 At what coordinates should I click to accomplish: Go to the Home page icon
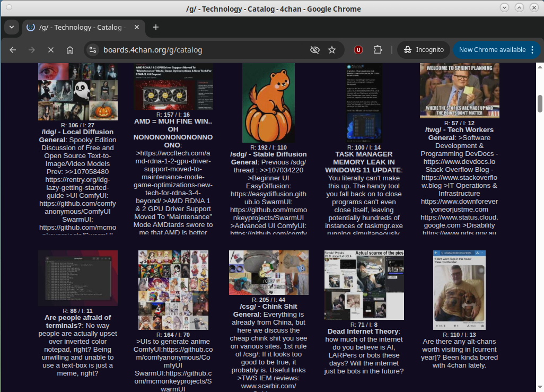[70, 50]
